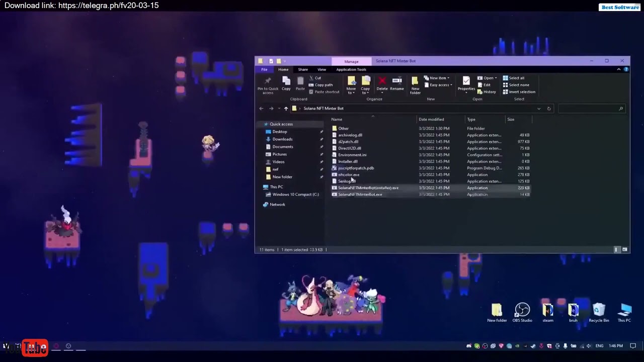Open nef folder in navigation pane

click(275, 169)
